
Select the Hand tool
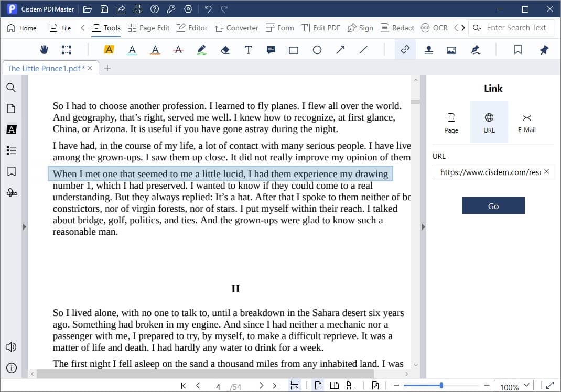[x=44, y=49]
